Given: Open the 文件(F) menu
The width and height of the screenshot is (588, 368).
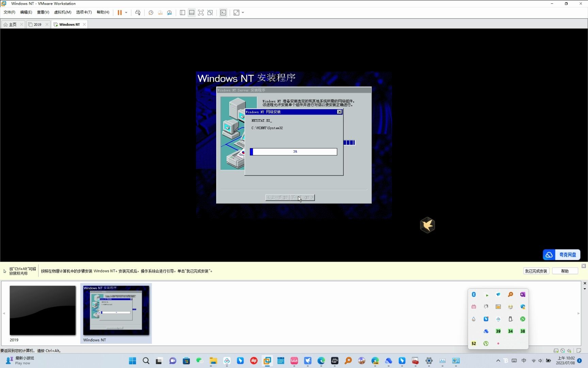Looking at the screenshot, I should pos(10,12).
